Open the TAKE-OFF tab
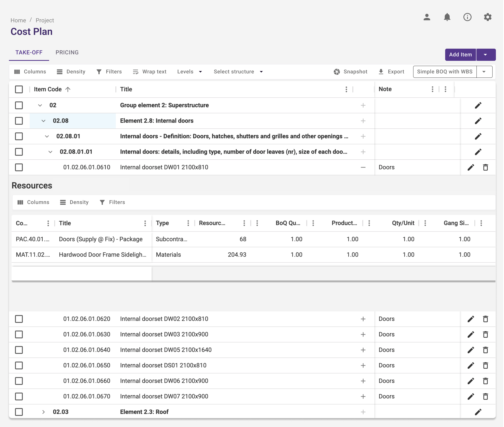The image size is (504, 427). pyautogui.click(x=29, y=53)
